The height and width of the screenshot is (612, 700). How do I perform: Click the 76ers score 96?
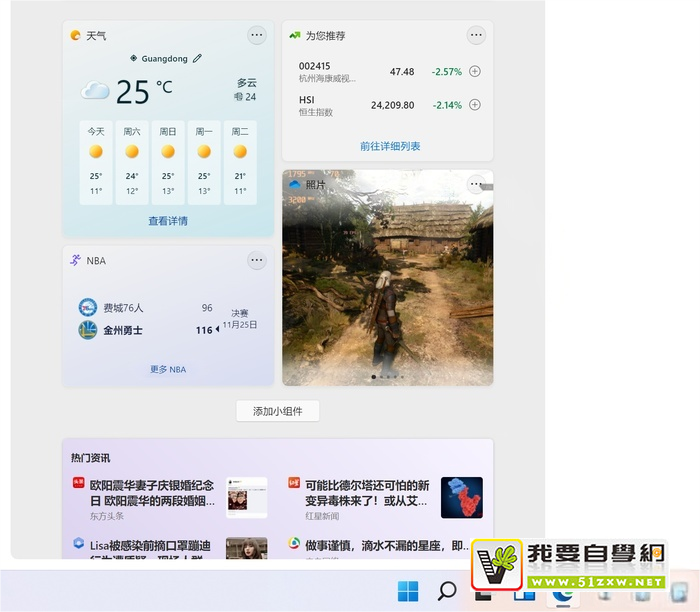click(x=207, y=308)
